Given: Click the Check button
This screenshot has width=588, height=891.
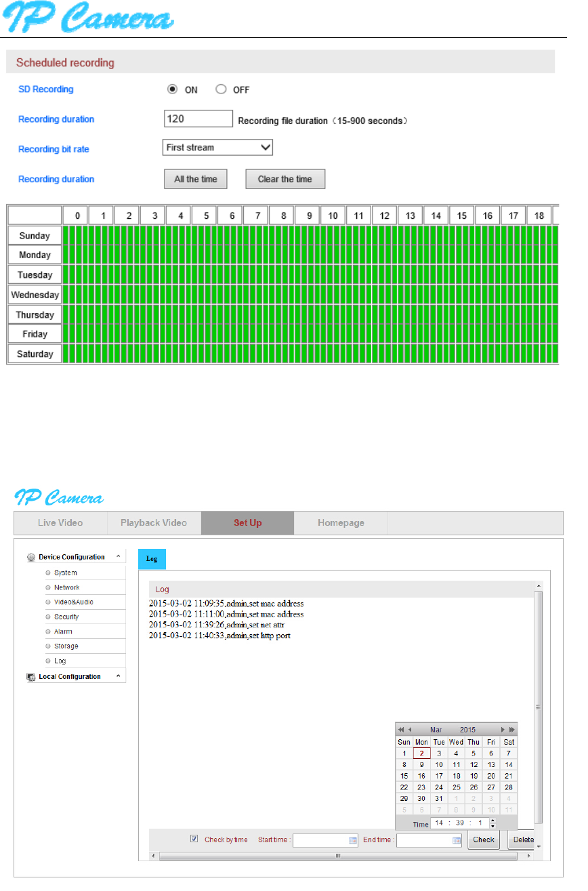Looking at the screenshot, I should pos(484,840).
